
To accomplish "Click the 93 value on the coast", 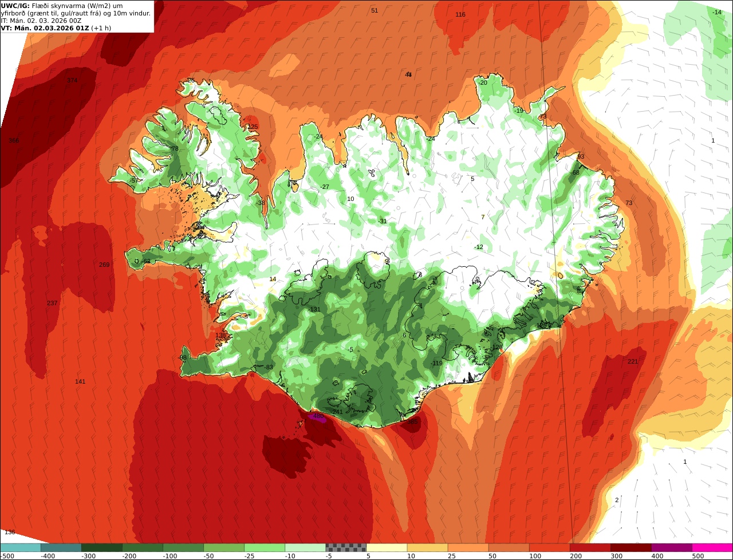I will (x=581, y=157).
